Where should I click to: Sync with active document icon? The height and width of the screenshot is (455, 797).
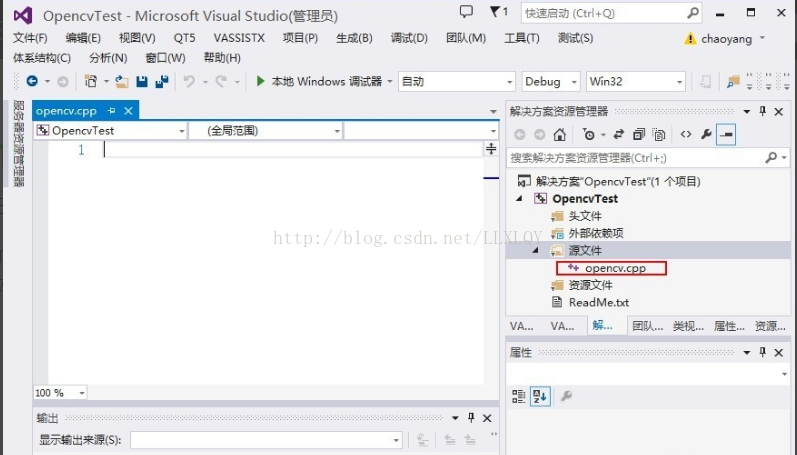pos(619,134)
